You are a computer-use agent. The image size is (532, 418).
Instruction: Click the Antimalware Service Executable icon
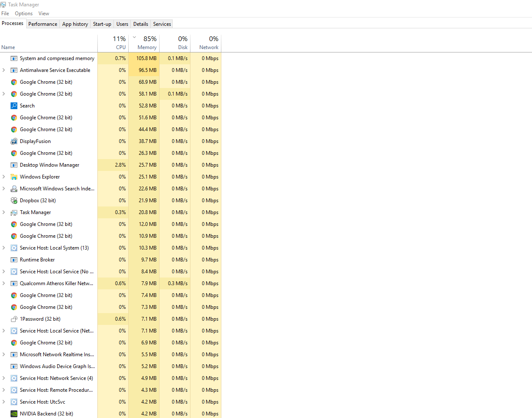click(x=14, y=70)
